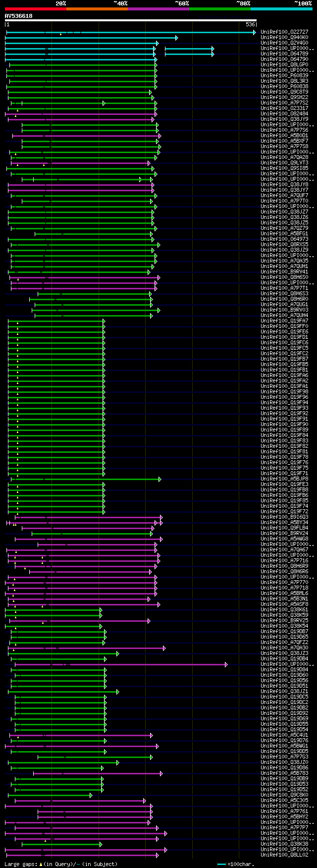Click the purple ~60% legend segment

[158, 8]
